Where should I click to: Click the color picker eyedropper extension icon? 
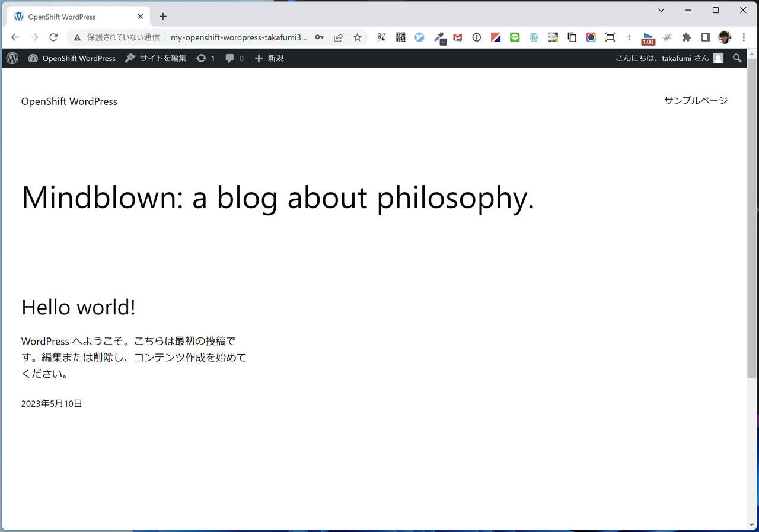pos(439,38)
